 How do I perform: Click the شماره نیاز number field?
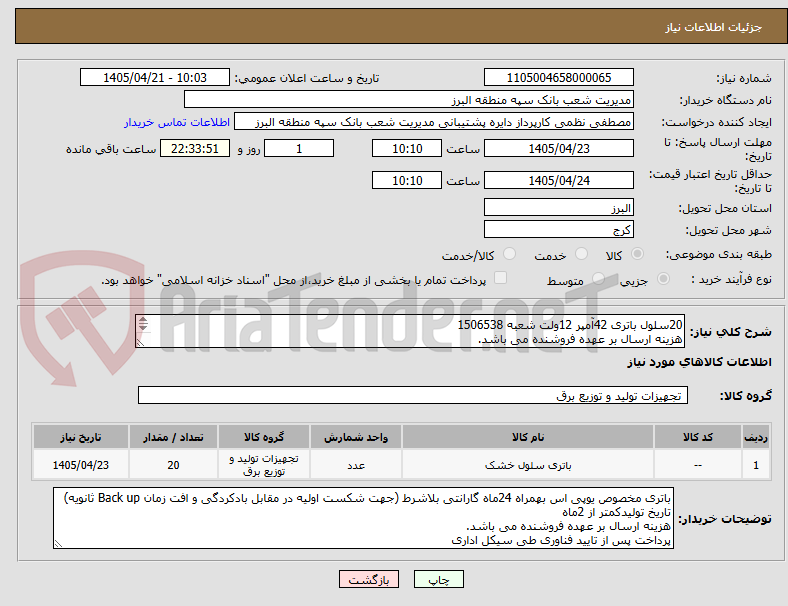coord(558,77)
